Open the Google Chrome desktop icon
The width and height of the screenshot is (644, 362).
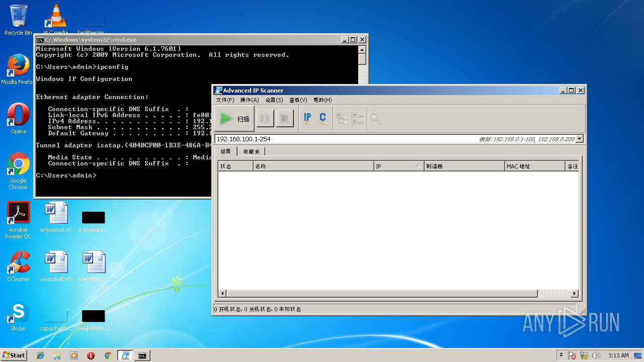[x=18, y=171]
